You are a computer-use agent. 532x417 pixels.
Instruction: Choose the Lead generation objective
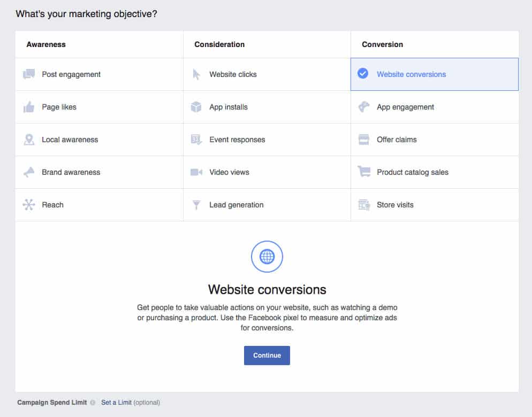point(267,204)
